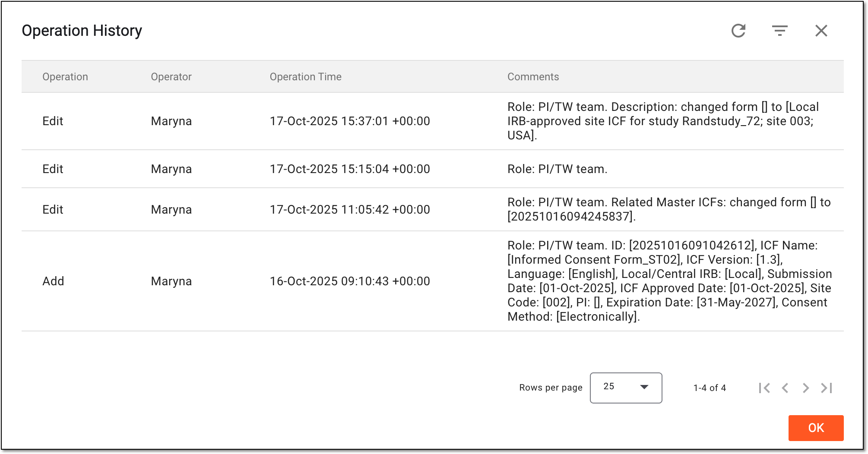Jump to the last page
The image size is (868, 454).
[827, 388]
